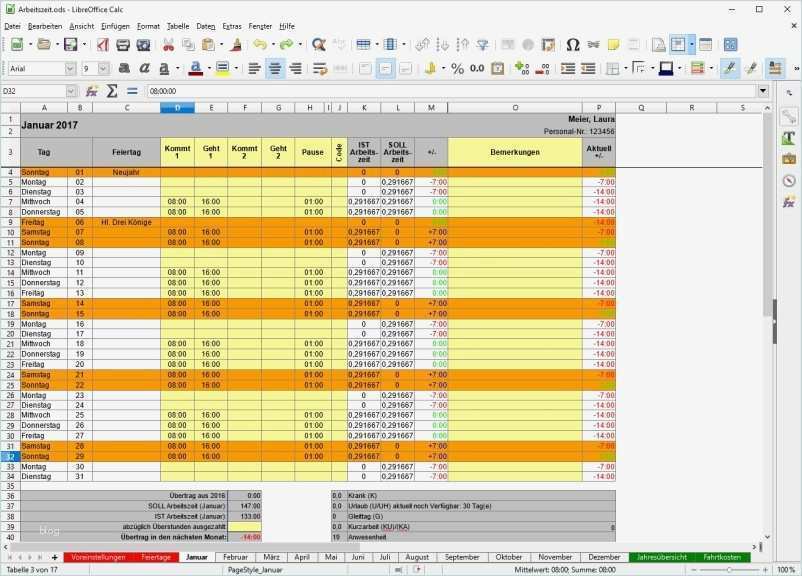Click the Sum (Σ) icon beside the formula bar
Viewport: 802px width, 576px height.
tap(110, 88)
